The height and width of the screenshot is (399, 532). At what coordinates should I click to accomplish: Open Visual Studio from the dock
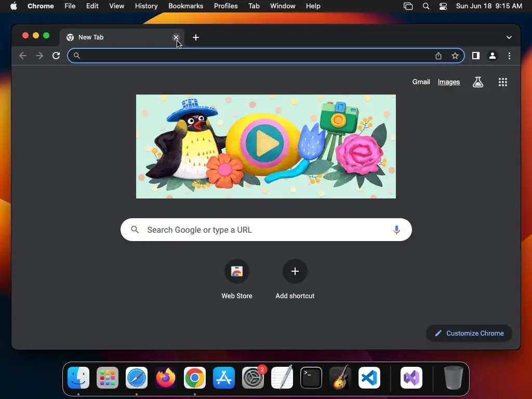(x=411, y=378)
